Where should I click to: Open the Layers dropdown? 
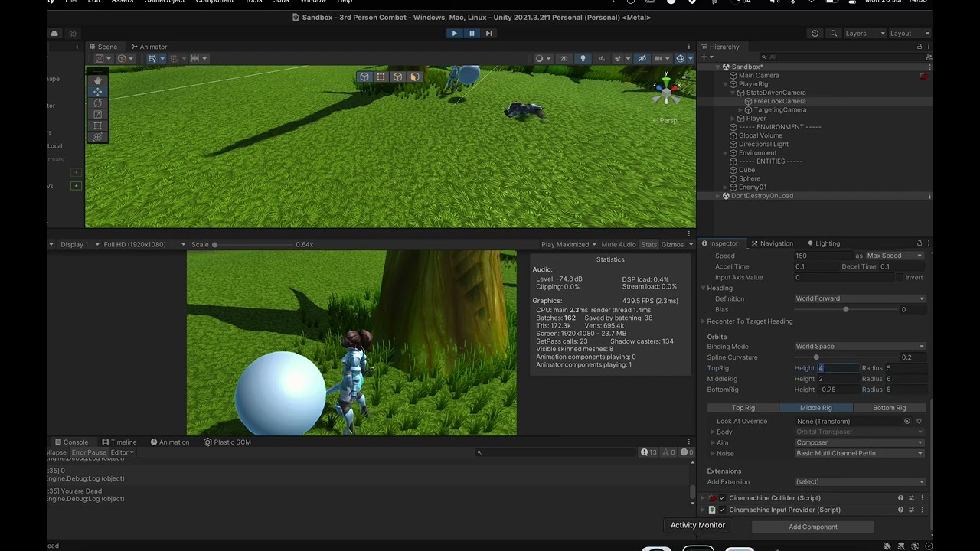[x=864, y=34]
